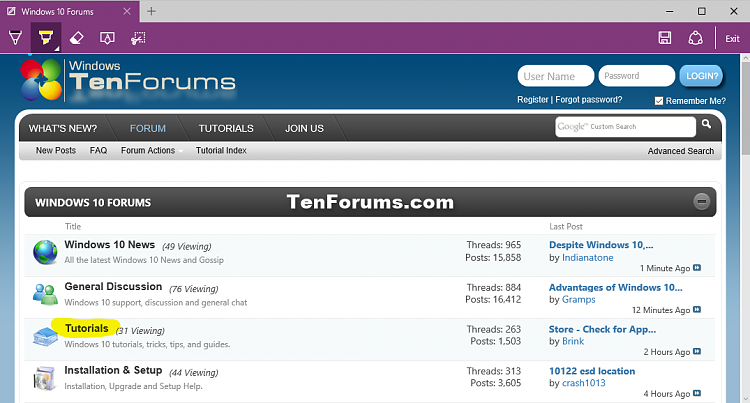Focus the Google Custom Search box
750x403 pixels.
tap(626, 127)
